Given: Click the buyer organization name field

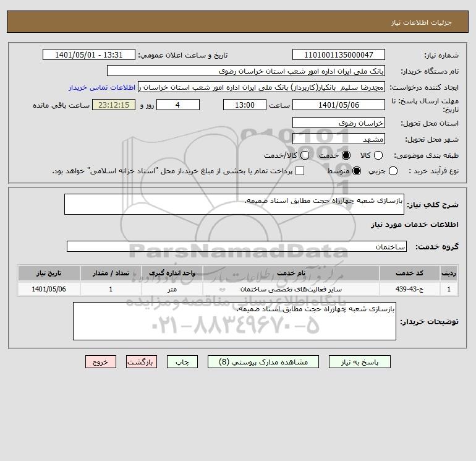Looking at the screenshot, I should [x=246, y=71].
